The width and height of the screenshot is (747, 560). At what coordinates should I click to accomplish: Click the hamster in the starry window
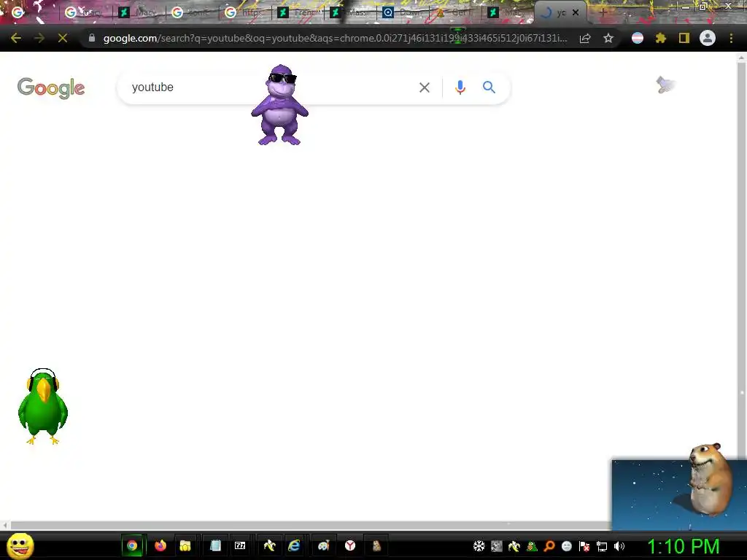click(x=710, y=480)
